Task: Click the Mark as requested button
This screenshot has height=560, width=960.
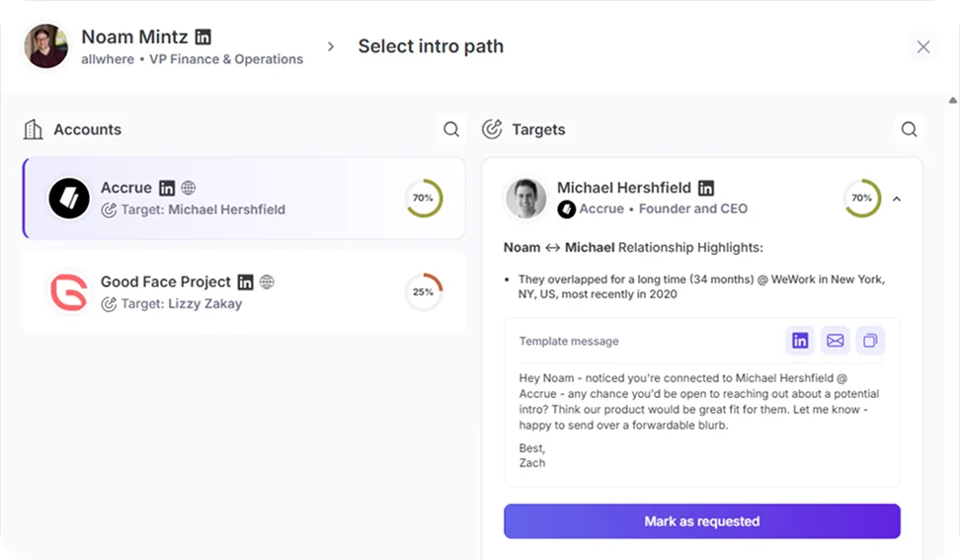Action: 701,520
